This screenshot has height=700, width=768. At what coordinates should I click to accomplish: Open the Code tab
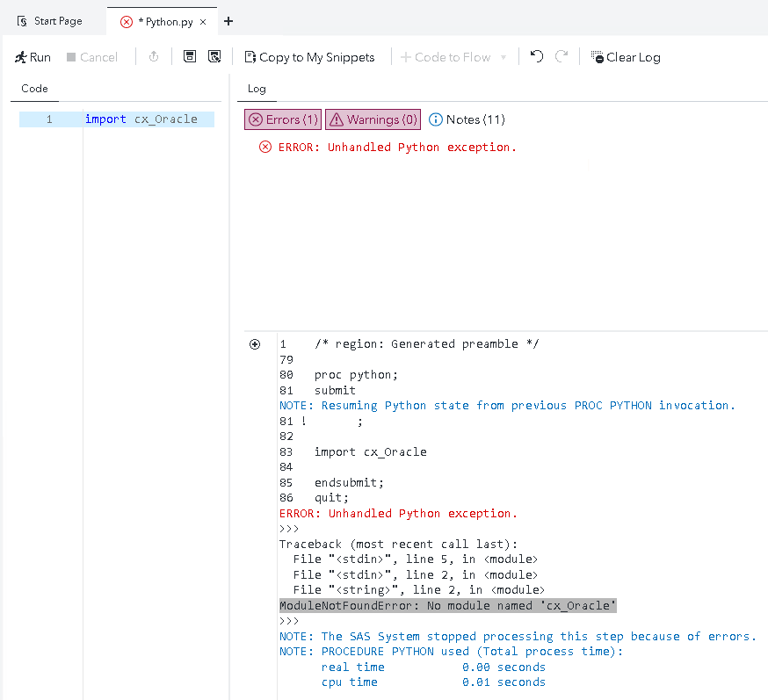click(x=34, y=89)
